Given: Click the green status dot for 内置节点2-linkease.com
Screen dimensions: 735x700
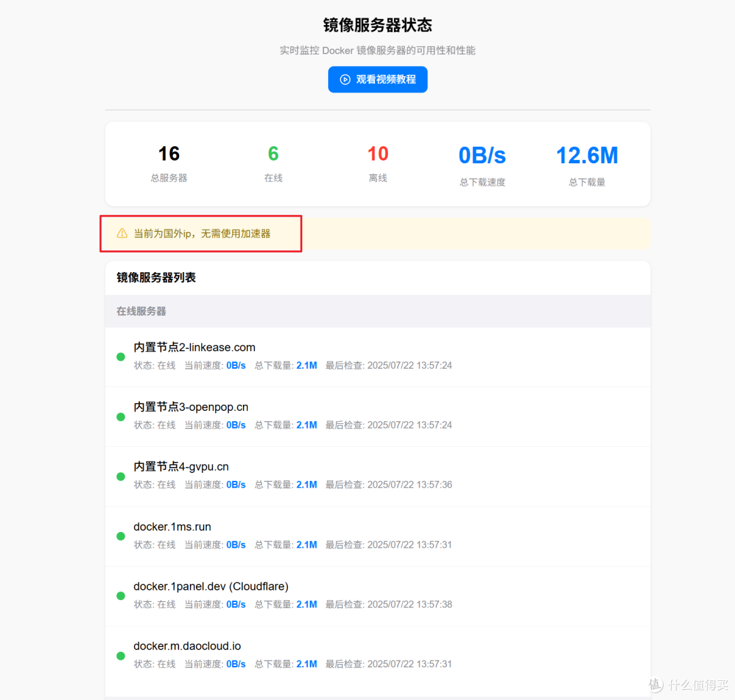Looking at the screenshot, I should point(121,357).
